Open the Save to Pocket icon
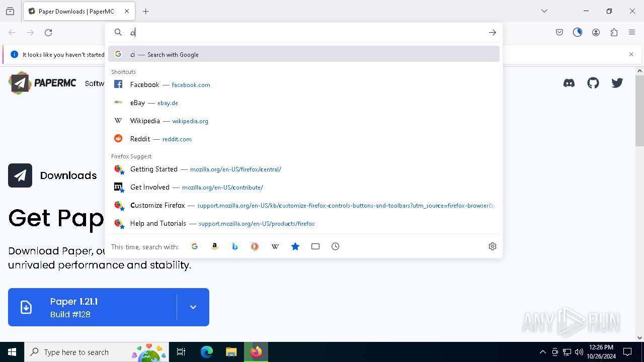The height and width of the screenshot is (362, 644). click(559, 32)
